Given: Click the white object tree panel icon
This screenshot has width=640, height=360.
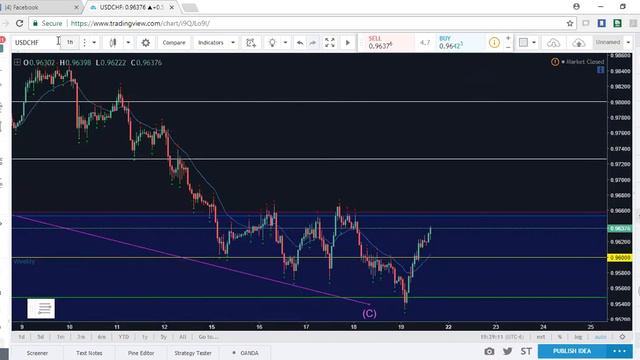Looking at the screenshot, I should click(x=41, y=309).
